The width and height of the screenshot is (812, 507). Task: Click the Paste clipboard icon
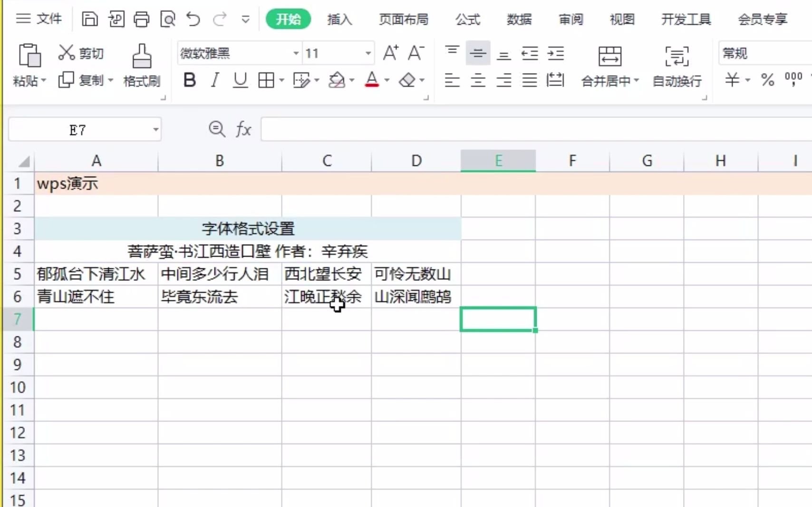29,55
